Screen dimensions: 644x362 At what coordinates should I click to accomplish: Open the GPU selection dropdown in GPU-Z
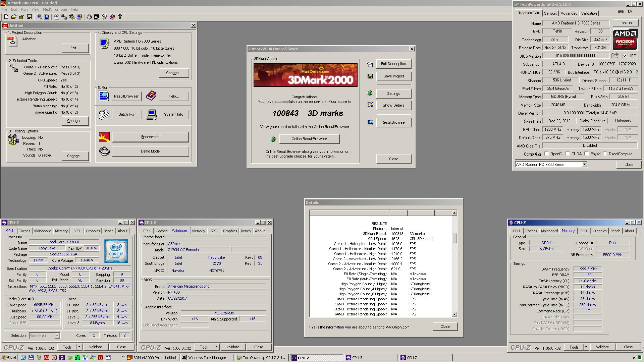point(584,165)
